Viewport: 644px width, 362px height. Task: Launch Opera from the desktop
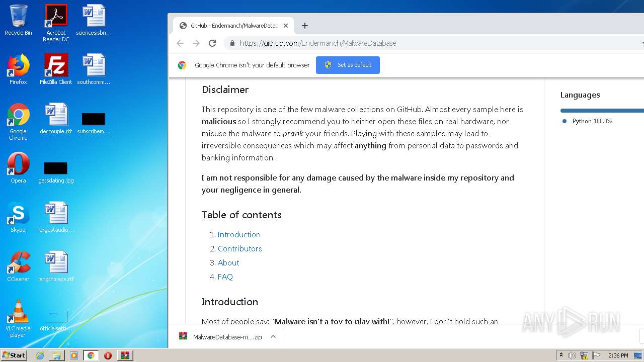[x=18, y=168]
